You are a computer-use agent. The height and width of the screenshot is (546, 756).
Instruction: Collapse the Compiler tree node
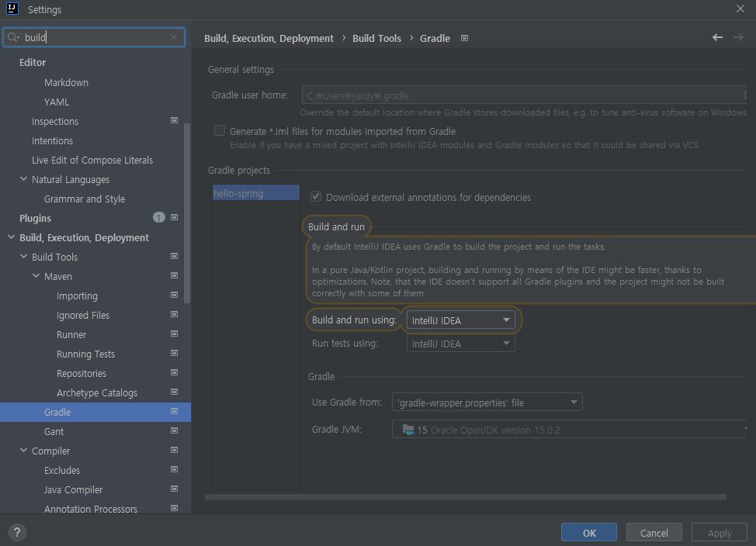click(23, 450)
